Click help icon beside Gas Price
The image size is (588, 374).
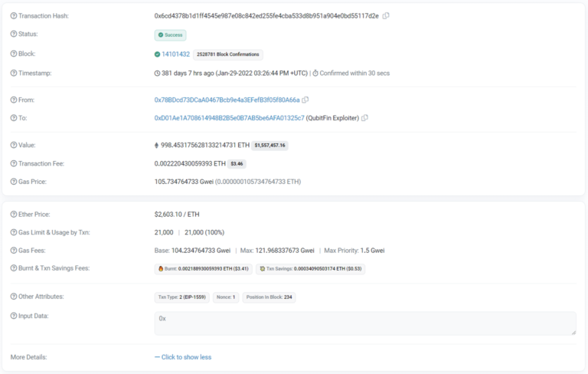[13, 182]
